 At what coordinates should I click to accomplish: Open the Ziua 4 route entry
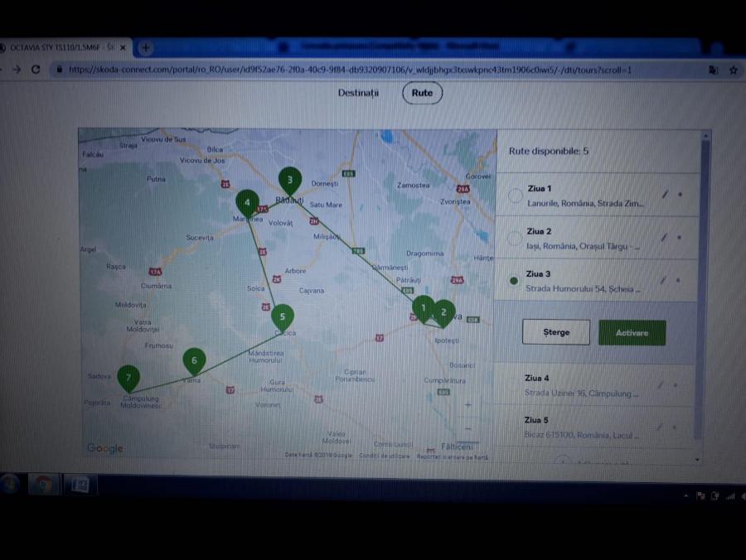coord(582,385)
